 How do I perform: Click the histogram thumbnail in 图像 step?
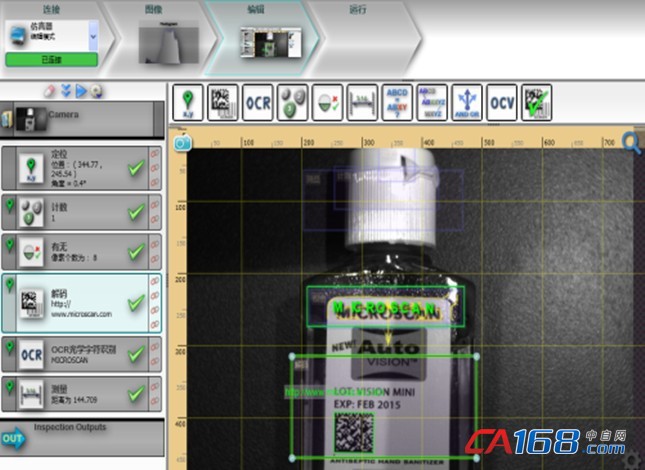pos(169,43)
